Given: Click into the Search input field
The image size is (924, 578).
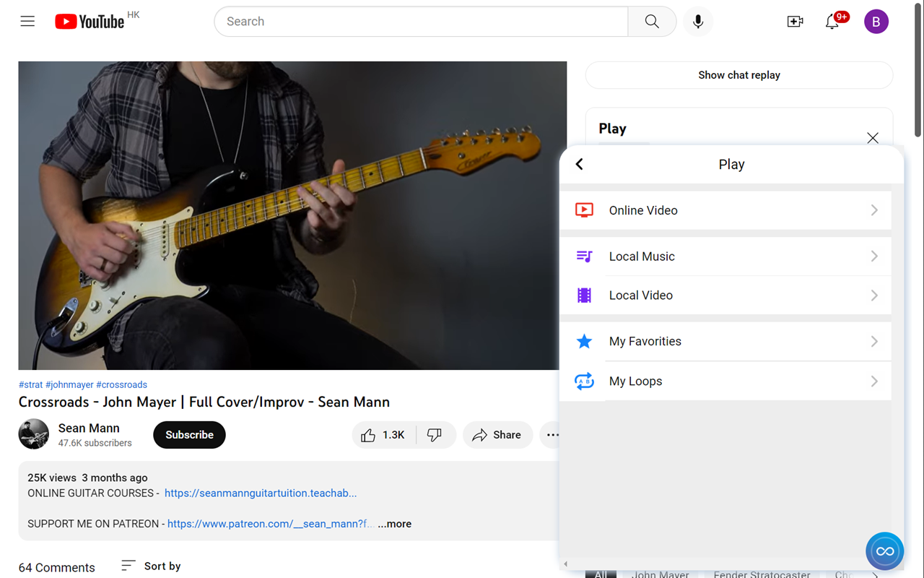Looking at the screenshot, I should tap(422, 22).
